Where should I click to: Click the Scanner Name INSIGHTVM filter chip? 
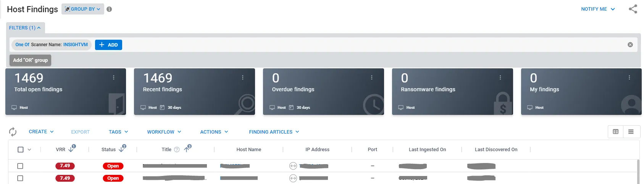[x=52, y=45]
